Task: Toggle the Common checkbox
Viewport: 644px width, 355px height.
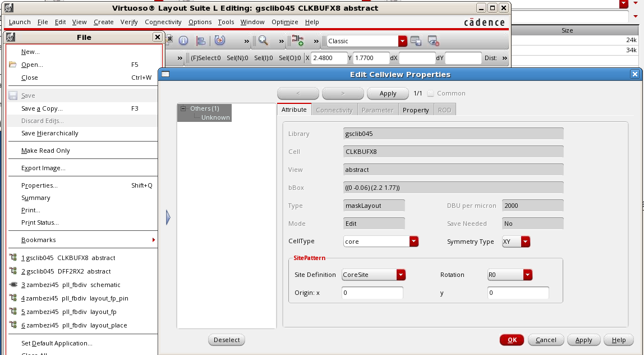Action: (431, 93)
